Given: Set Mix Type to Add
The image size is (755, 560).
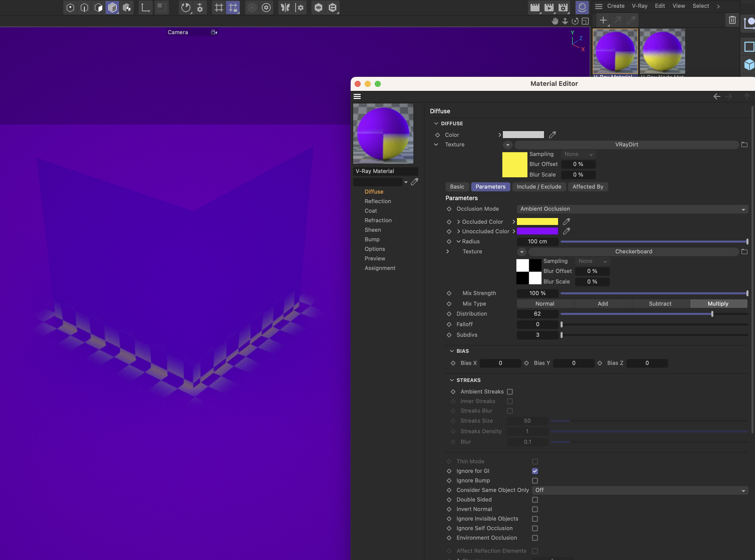Looking at the screenshot, I should point(603,304).
